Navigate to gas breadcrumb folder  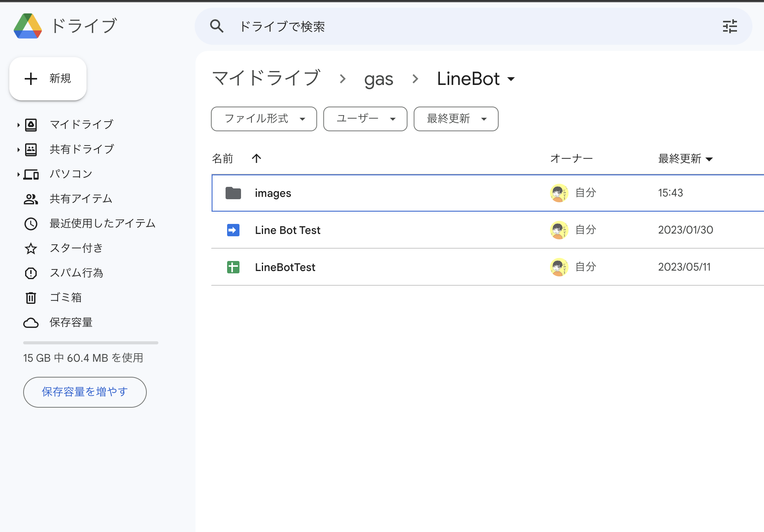(x=379, y=79)
